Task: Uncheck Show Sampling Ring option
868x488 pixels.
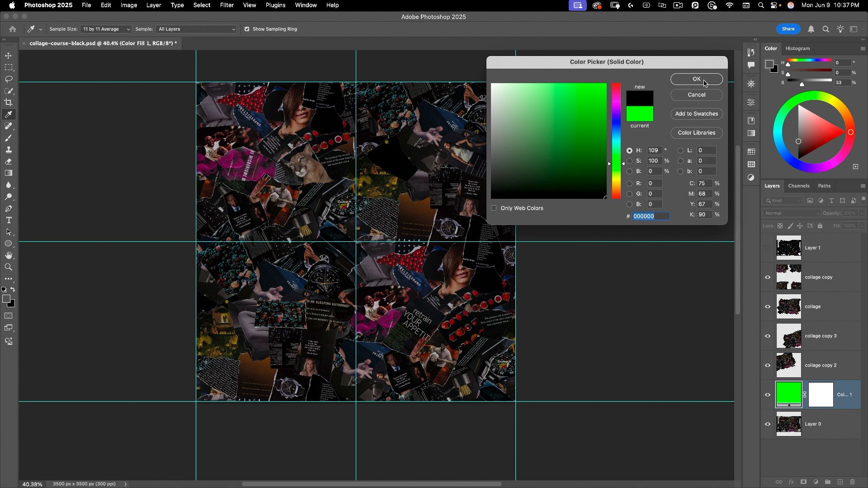Action: click(x=247, y=29)
